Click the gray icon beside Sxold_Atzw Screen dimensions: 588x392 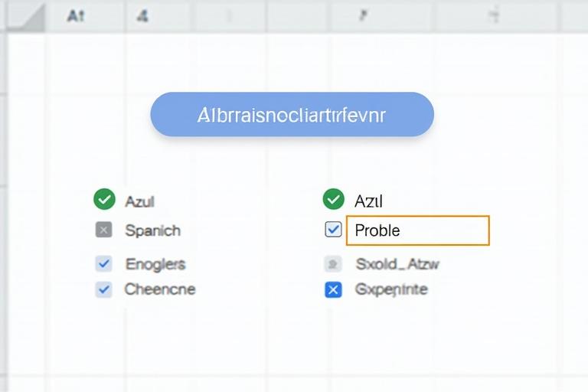coord(333,264)
